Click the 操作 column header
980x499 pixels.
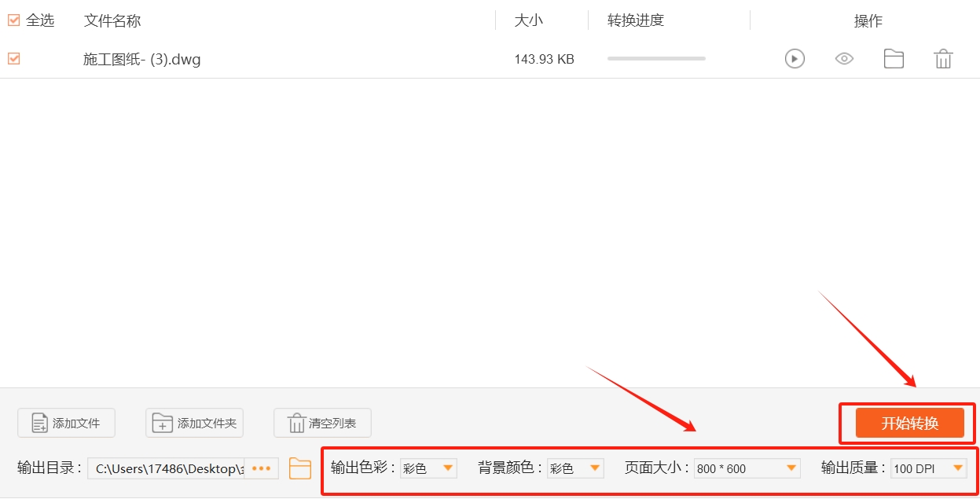tap(868, 20)
